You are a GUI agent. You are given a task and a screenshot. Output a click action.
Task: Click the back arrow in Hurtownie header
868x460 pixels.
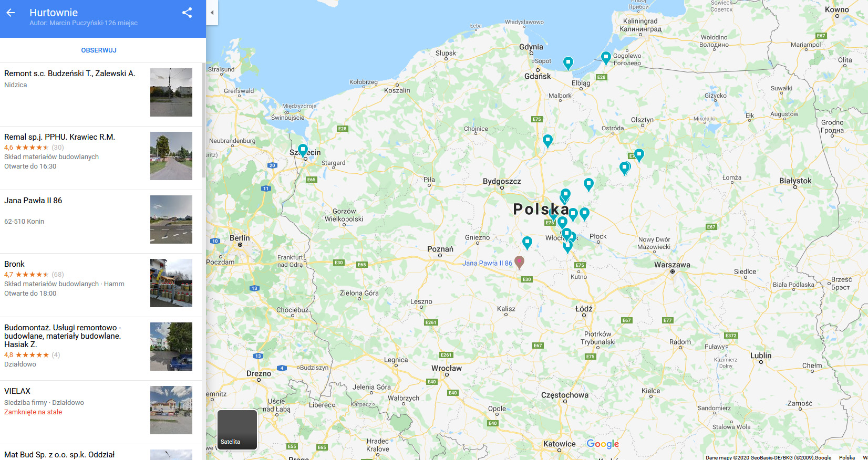click(x=11, y=13)
